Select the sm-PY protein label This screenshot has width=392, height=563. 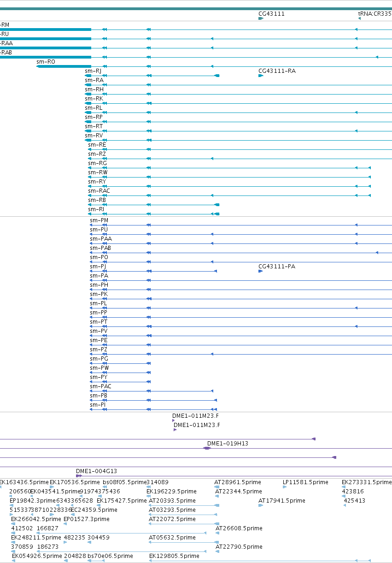99,377
